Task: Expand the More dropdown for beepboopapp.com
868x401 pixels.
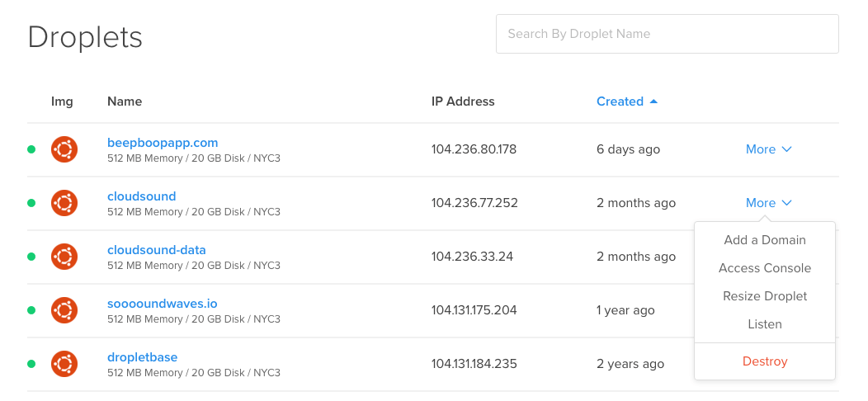Action: pyautogui.click(x=768, y=149)
